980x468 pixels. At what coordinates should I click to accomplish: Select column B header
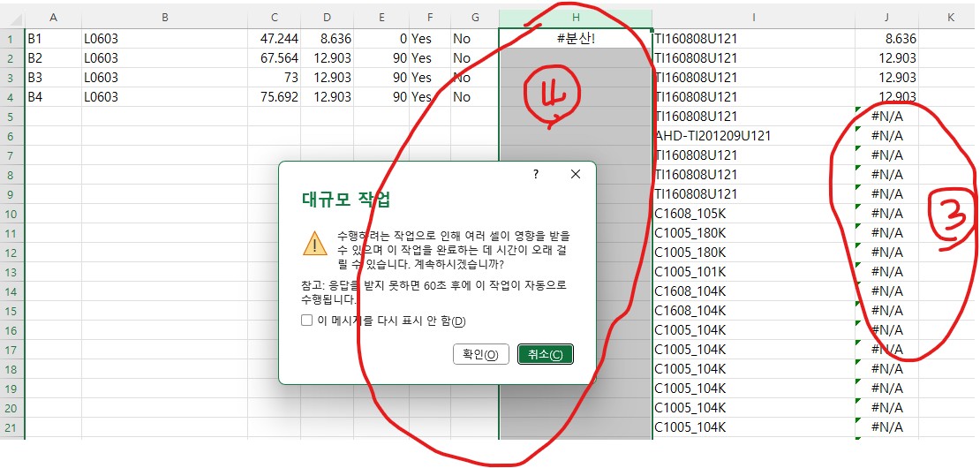pos(164,18)
